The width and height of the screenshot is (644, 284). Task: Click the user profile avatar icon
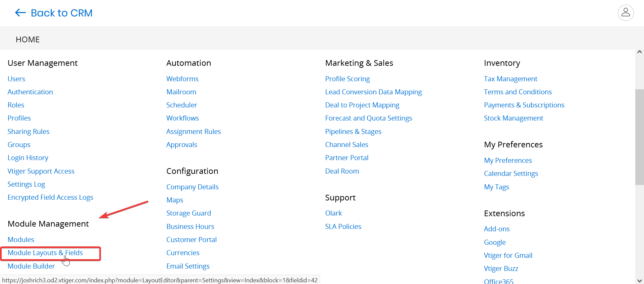tap(626, 13)
